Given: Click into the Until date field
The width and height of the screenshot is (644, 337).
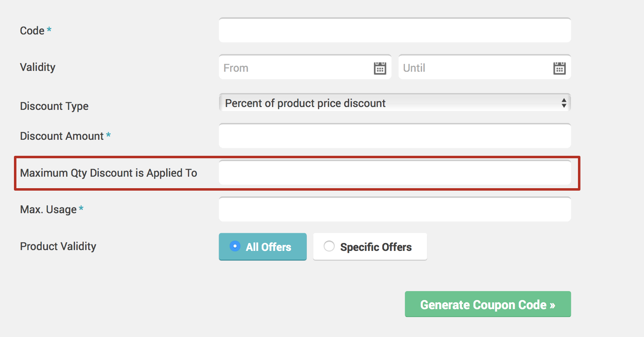Looking at the screenshot, I should tap(485, 67).
